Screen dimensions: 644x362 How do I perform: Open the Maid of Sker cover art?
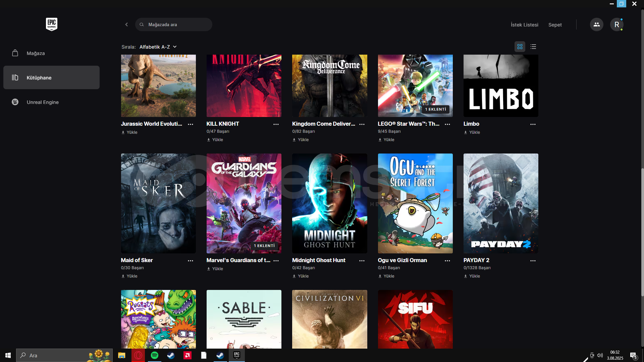pos(158,203)
